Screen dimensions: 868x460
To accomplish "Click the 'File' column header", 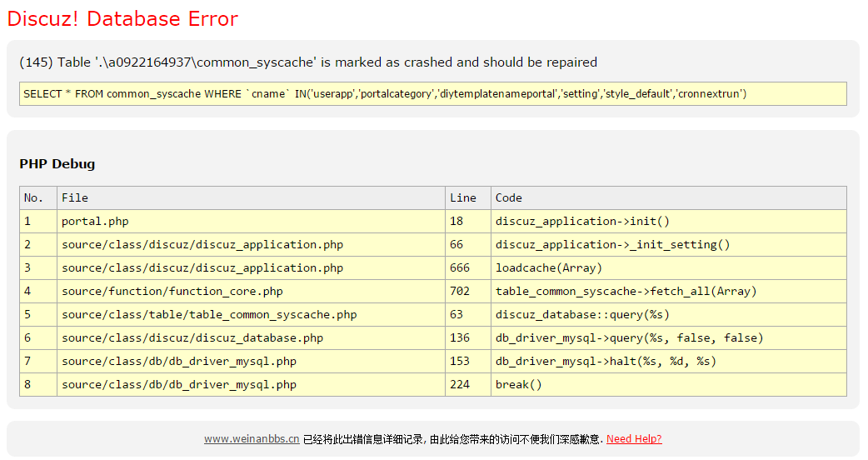I will tap(251, 197).
